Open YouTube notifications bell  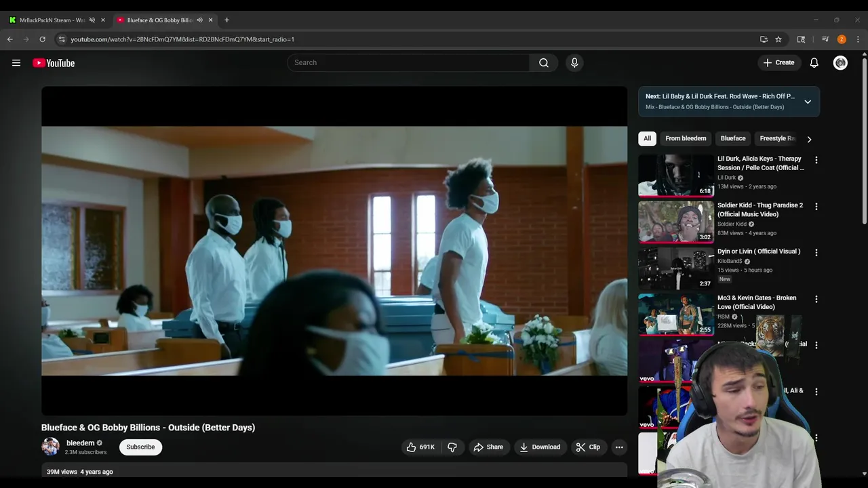[814, 63]
